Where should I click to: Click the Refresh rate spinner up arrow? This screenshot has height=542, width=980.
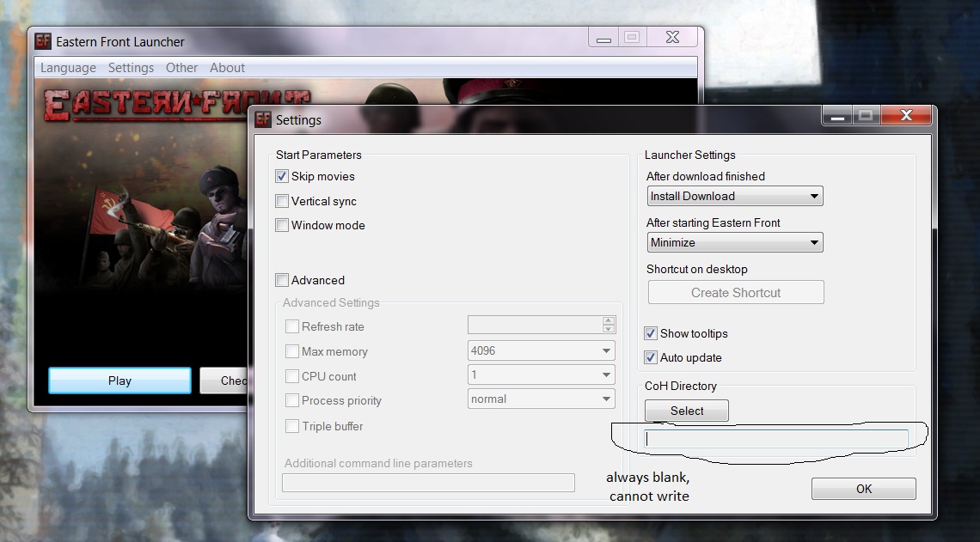[x=608, y=320]
